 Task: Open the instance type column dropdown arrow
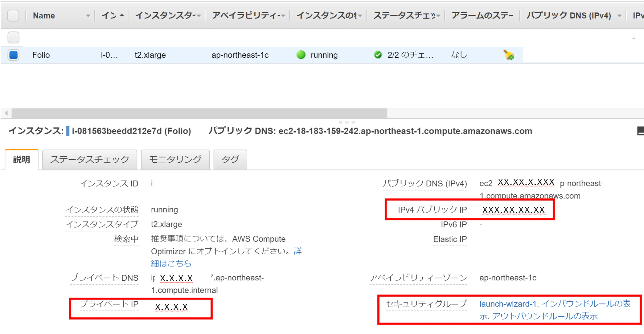click(199, 16)
